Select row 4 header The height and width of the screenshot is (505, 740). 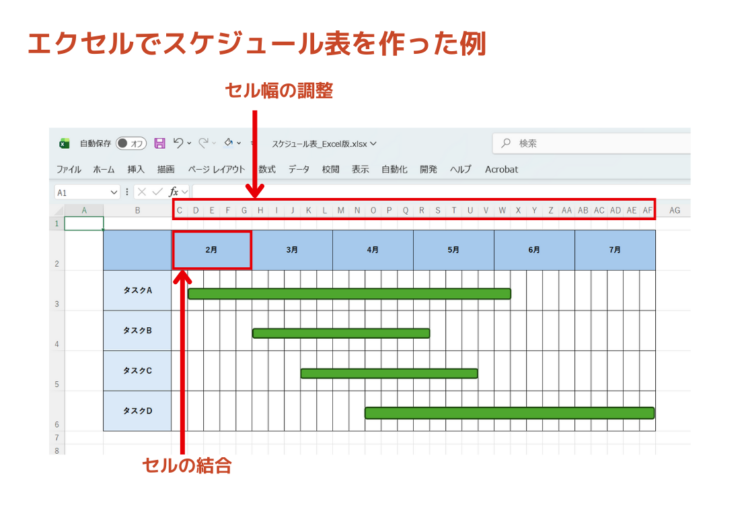click(57, 331)
